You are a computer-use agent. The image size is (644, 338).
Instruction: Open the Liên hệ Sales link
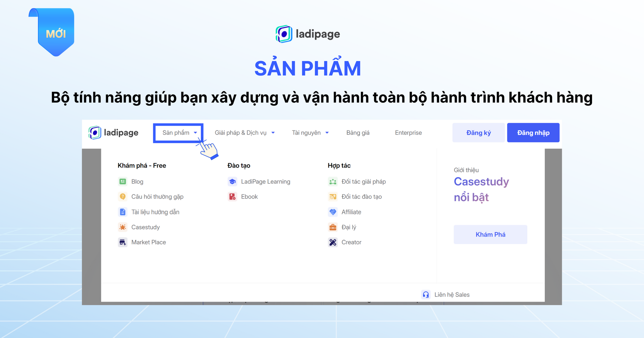tap(452, 295)
